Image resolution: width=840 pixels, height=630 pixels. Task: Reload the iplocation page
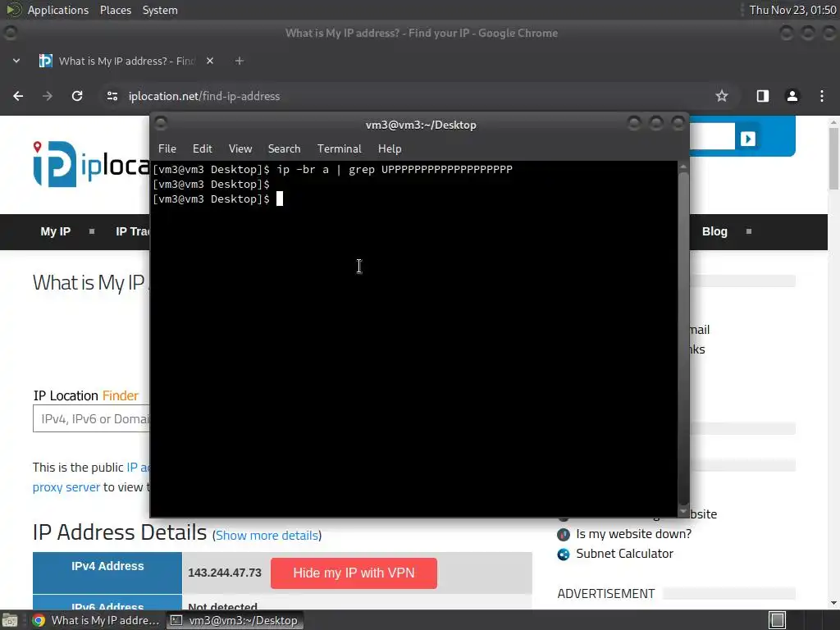click(x=77, y=96)
